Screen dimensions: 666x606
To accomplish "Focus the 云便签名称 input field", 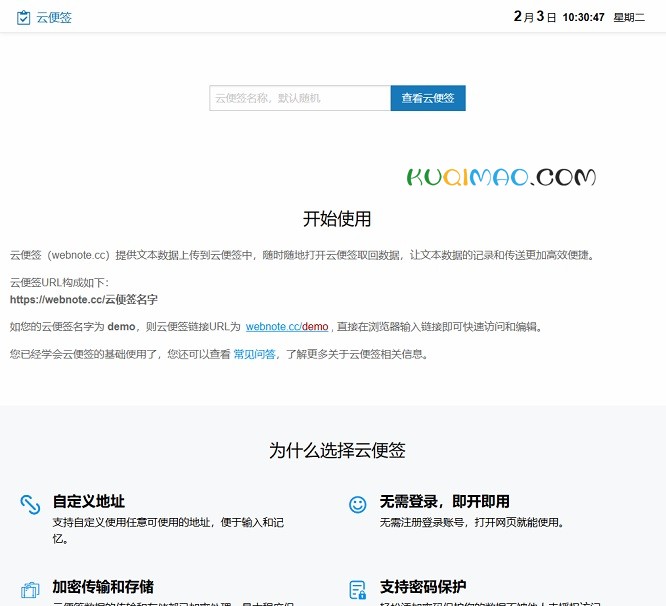I will [300, 98].
